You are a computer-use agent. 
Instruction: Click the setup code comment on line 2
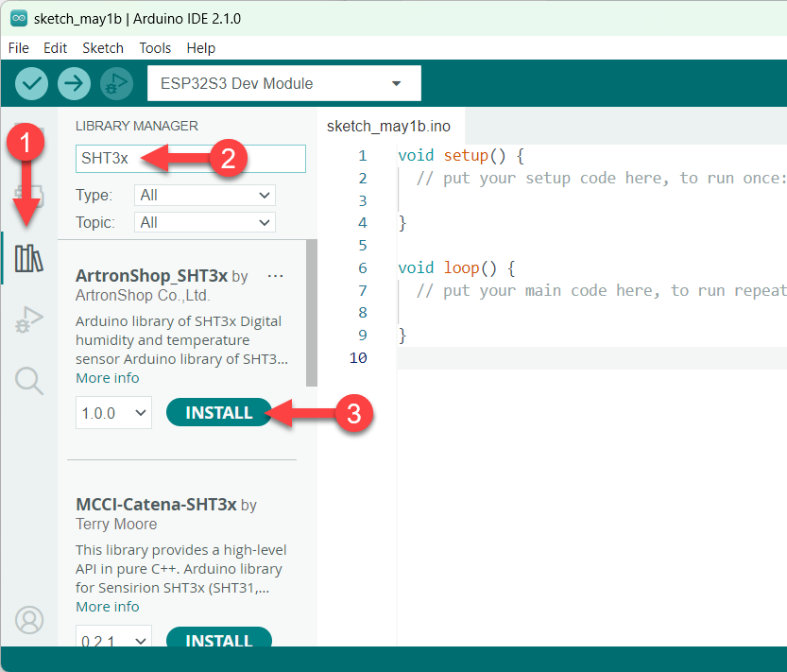tap(601, 179)
